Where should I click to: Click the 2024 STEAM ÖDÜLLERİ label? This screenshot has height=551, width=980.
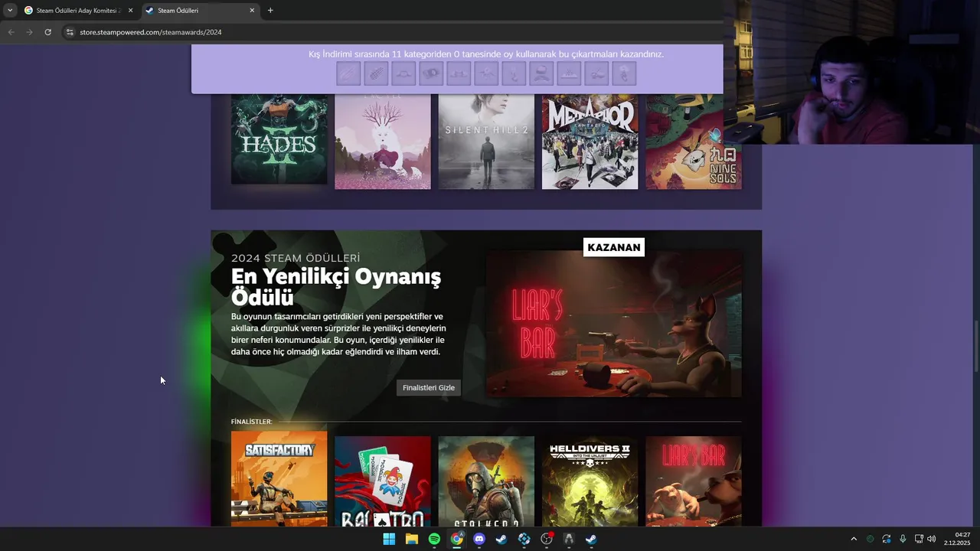(x=296, y=258)
